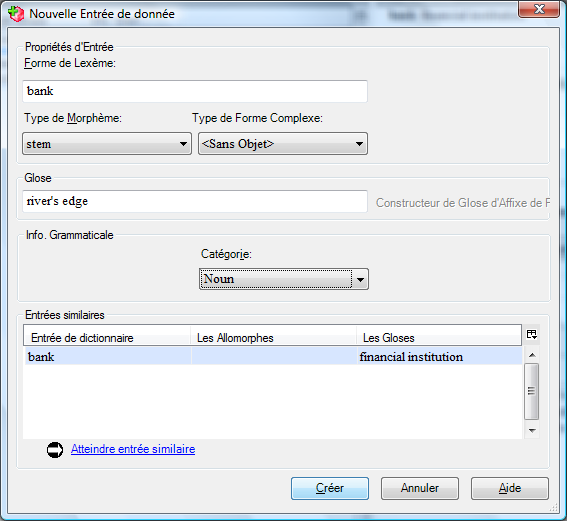Open the Type de Morphème dropdown showing stem

coord(107,144)
